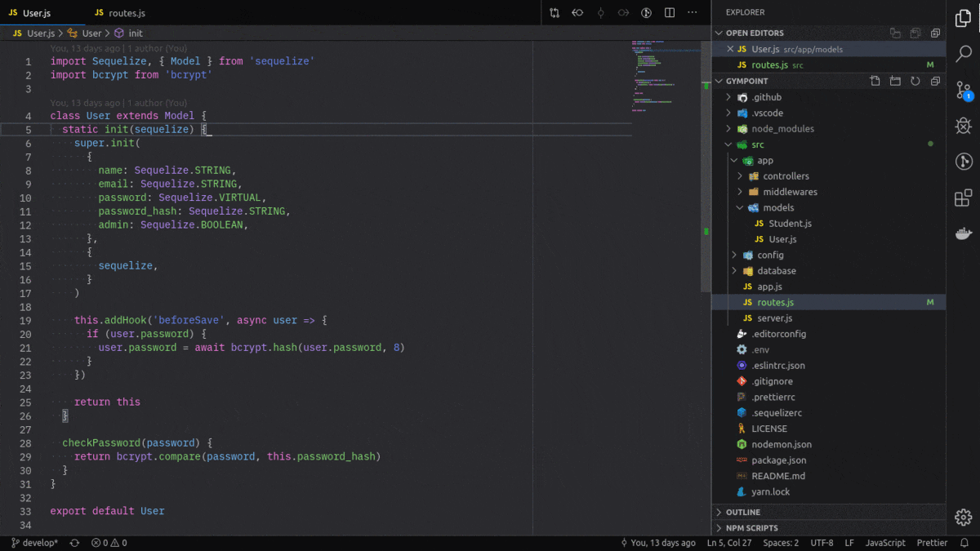Click the develop* branch in status bar
Image resolution: width=980 pixels, height=551 pixels.
point(34,543)
